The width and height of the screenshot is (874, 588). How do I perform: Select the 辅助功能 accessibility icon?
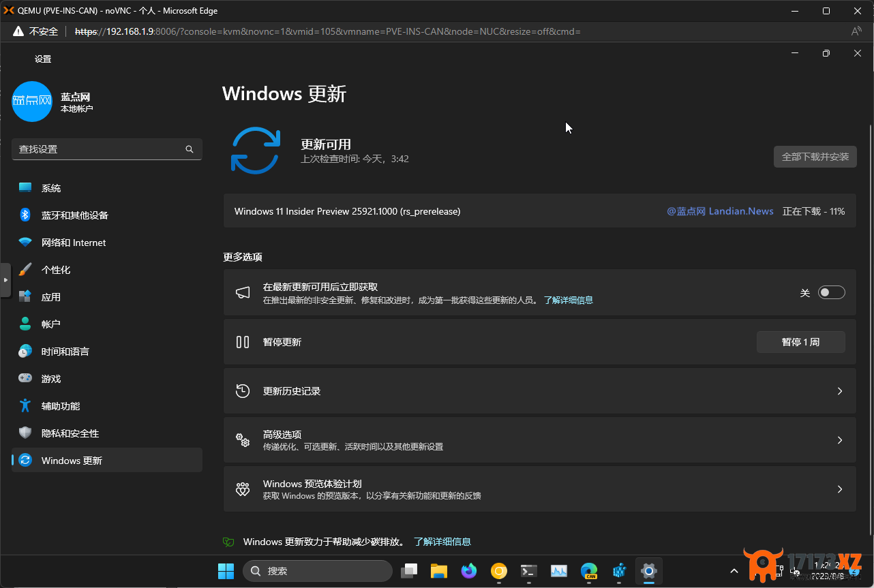(x=25, y=405)
